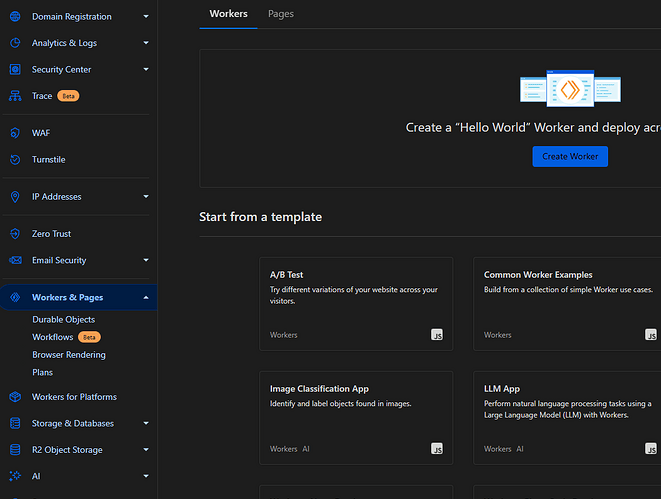Open Browser Rendering submenu item
This screenshot has height=499, width=661.
(x=69, y=355)
